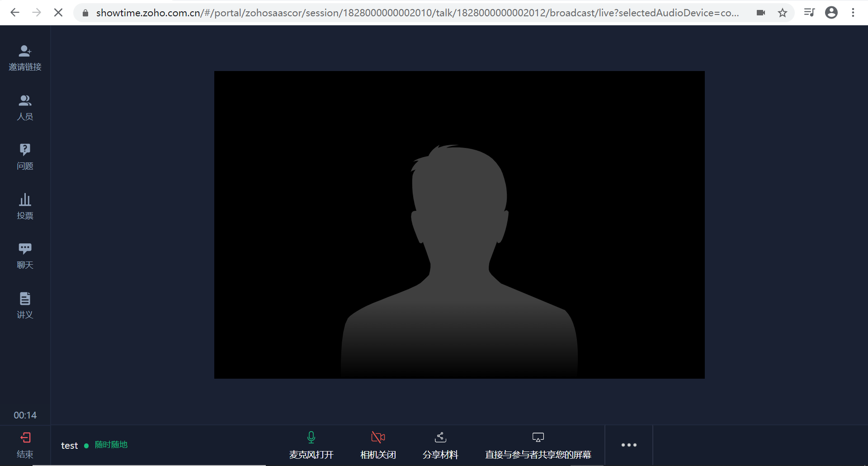Screen dimensions: 868x466
Task: Open more options with the ellipsis menu
Action: pyautogui.click(x=628, y=445)
